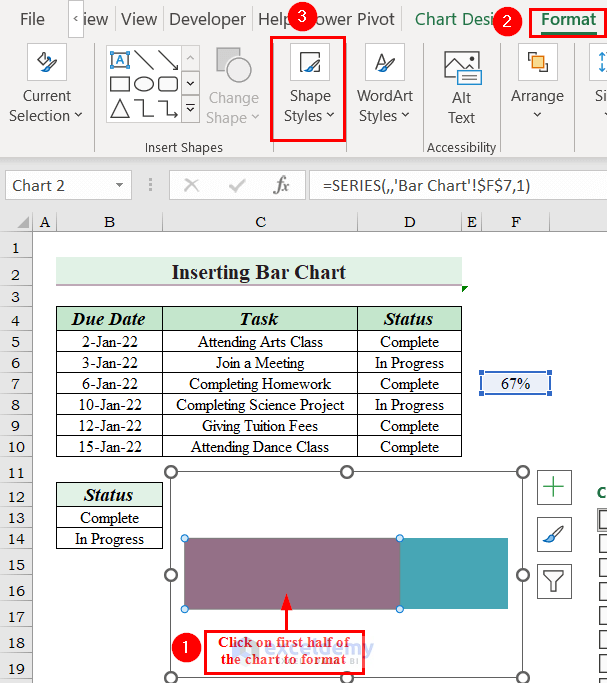Select the Elbow Arrow Connector shape
The image size is (607, 683).
tap(168, 108)
